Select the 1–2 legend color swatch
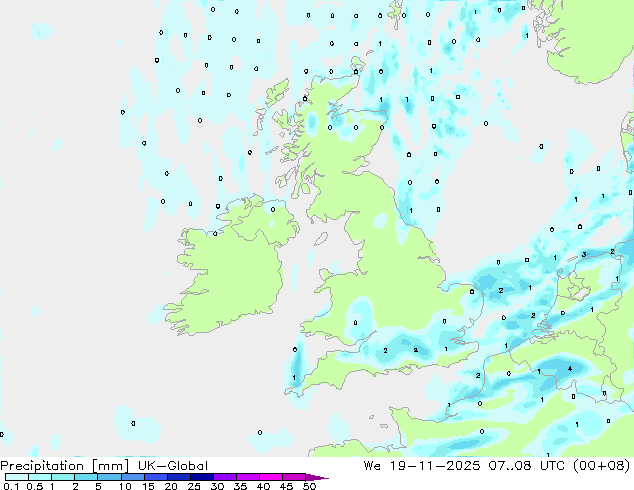The image size is (634, 490). [63, 477]
